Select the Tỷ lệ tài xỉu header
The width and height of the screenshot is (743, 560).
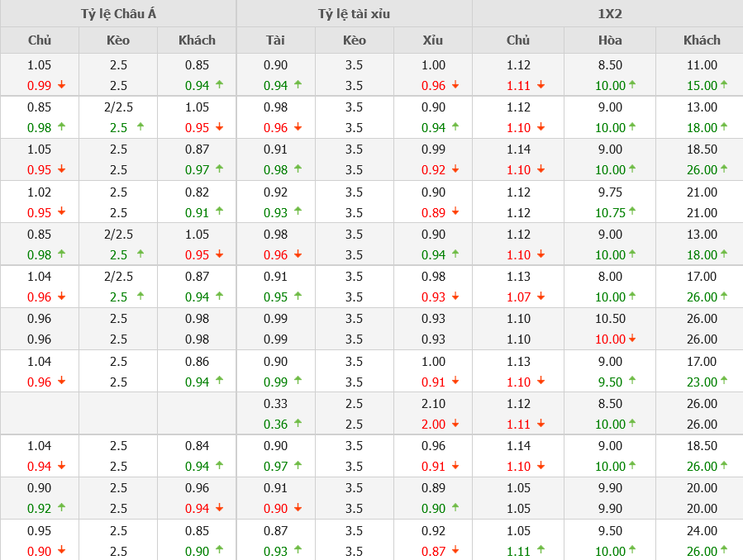click(354, 14)
